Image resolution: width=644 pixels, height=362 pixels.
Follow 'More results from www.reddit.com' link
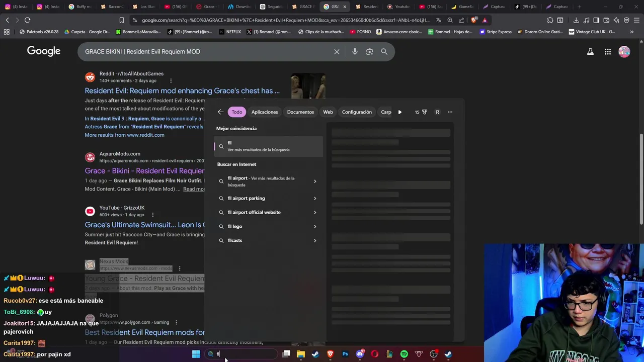tap(124, 135)
